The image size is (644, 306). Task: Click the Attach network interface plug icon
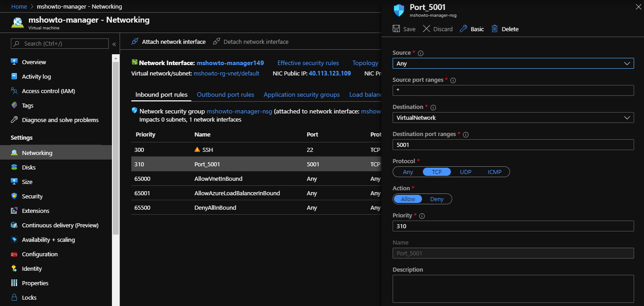click(134, 42)
